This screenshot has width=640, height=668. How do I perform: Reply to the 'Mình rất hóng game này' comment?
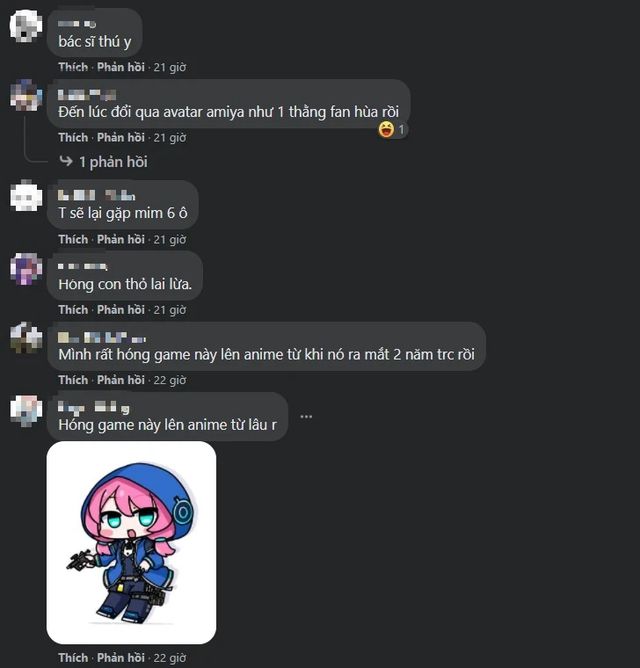point(121,380)
